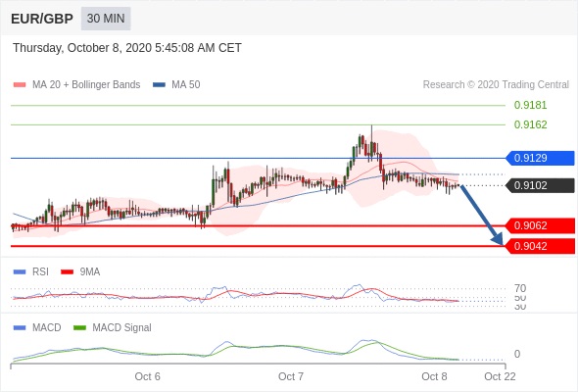Open the Research Trading Central credit
The height and width of the screenshot is (392, 578).
pos(496,85)
